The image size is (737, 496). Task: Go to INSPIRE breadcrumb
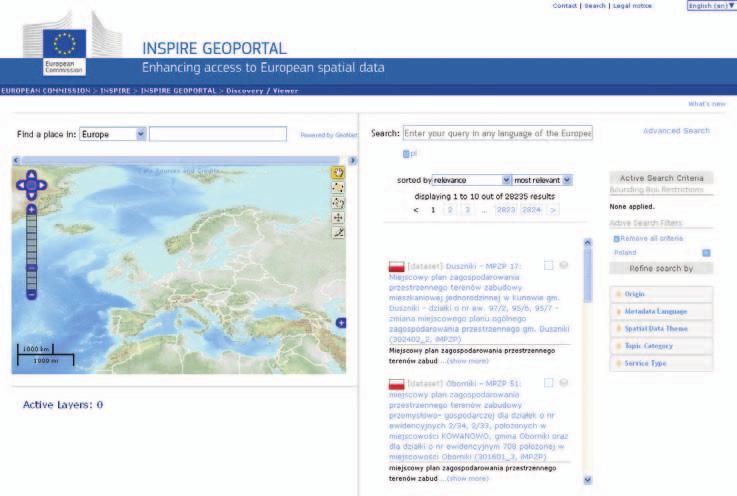[x=115, y=91]
